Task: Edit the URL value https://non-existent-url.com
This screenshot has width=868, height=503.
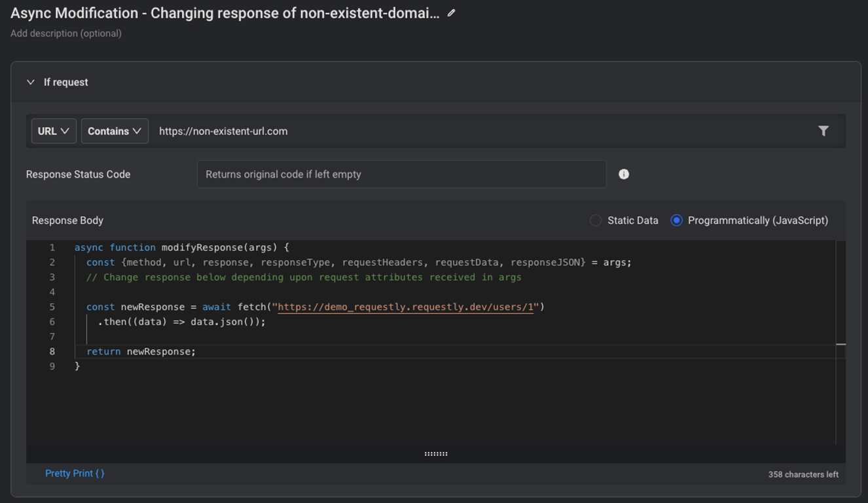Action: coord(223,131)
